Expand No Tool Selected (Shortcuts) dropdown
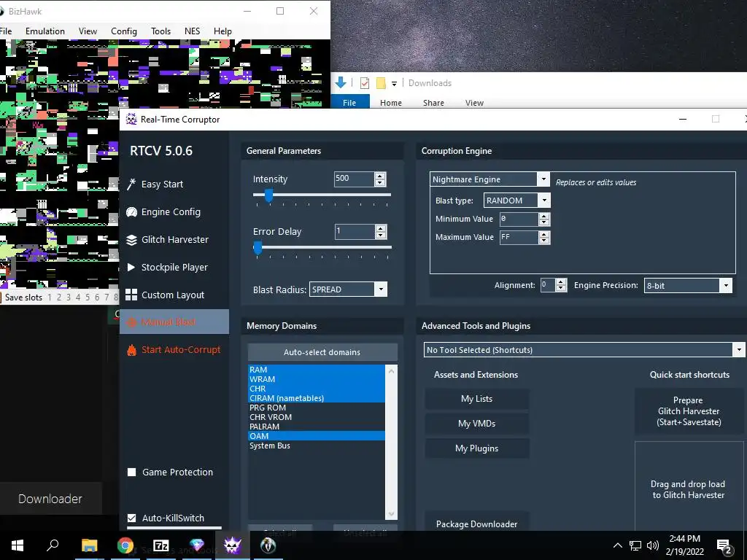The width and height of the screenshot is (747, 560). pos(738,350)
